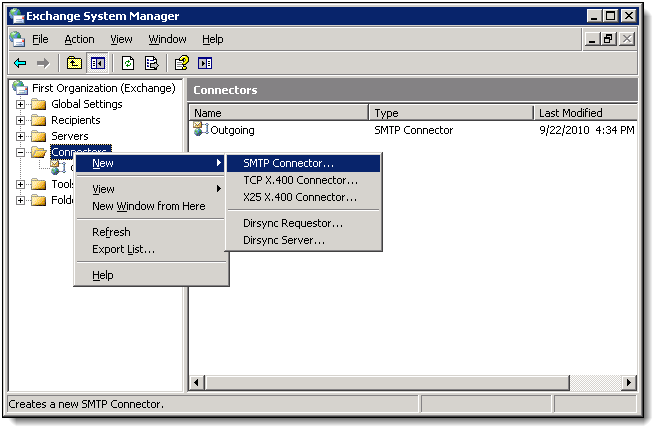Screen dimensions: 661x435
Task: Click the horizontal scrollbar right arrow
Action: point(629,383)
